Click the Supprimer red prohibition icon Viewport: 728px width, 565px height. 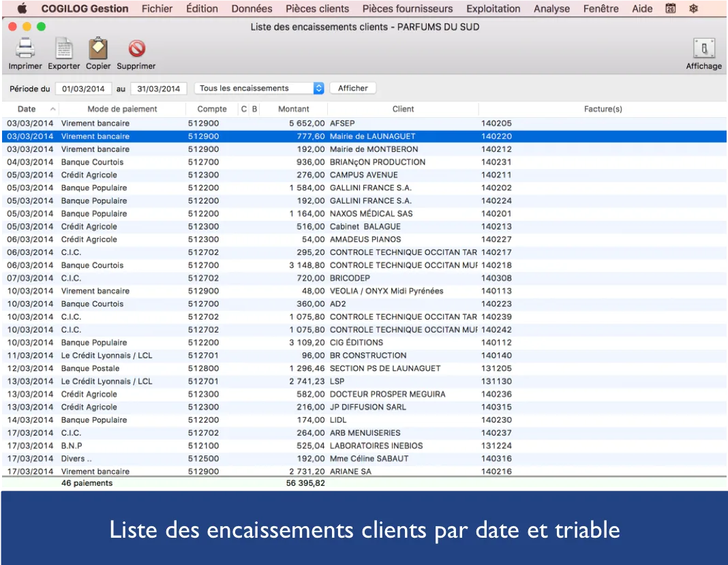[136, 48]
